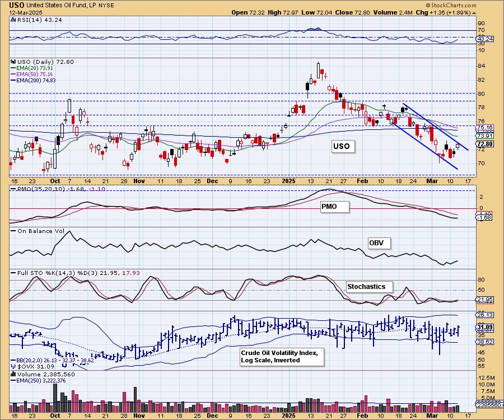
Task: Click the 'On Balance Vol' legend text
Action: pos(41,231)
